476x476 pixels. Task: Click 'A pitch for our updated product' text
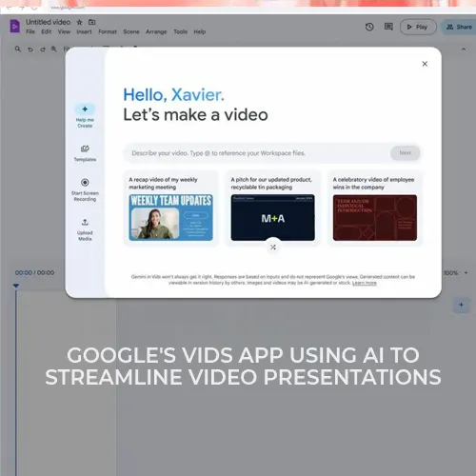tap(271, 180)
